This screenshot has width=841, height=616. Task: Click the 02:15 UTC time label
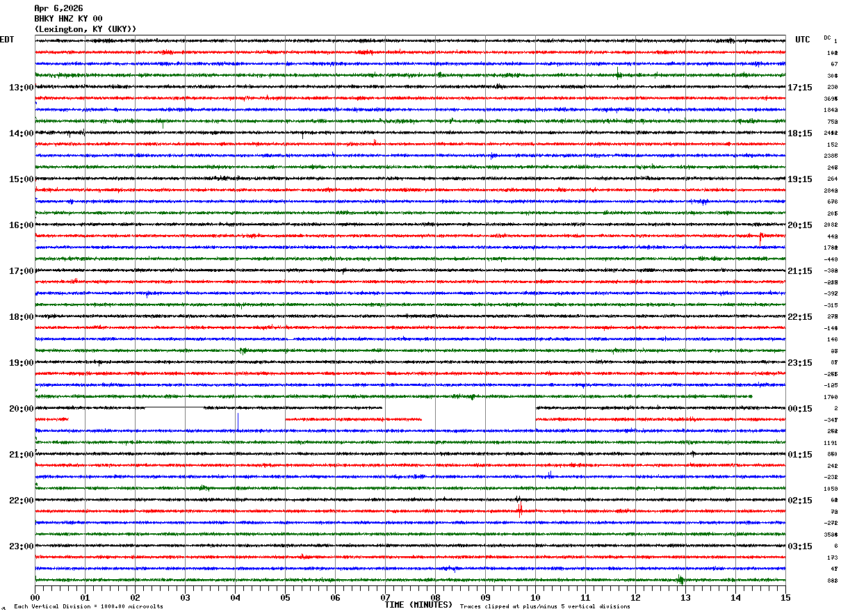click(800, 501)
